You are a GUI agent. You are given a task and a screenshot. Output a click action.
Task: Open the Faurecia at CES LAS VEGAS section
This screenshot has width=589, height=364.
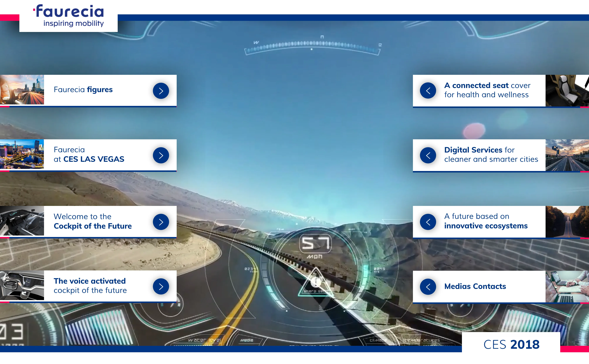coord(89,154)
